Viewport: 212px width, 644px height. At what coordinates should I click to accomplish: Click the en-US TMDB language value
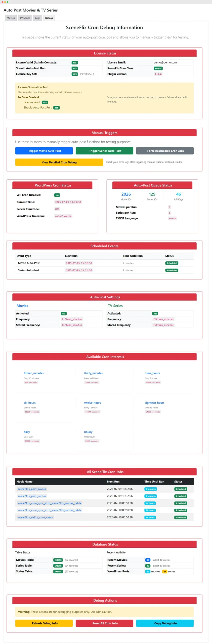(173, 219)
